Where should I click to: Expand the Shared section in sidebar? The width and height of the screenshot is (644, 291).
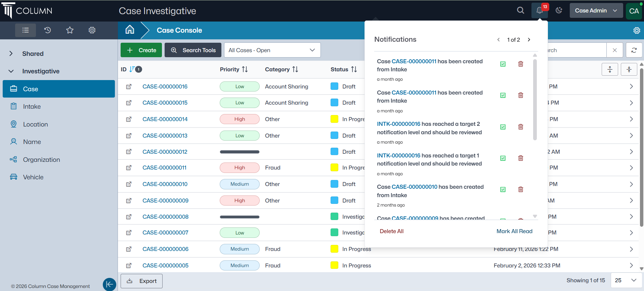pos(11,53)
